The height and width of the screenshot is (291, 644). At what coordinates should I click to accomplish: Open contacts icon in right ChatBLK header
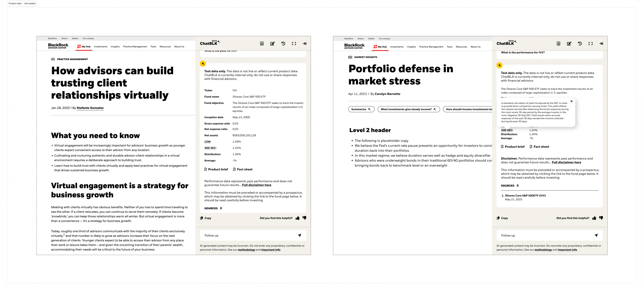(x=558, y=44)
